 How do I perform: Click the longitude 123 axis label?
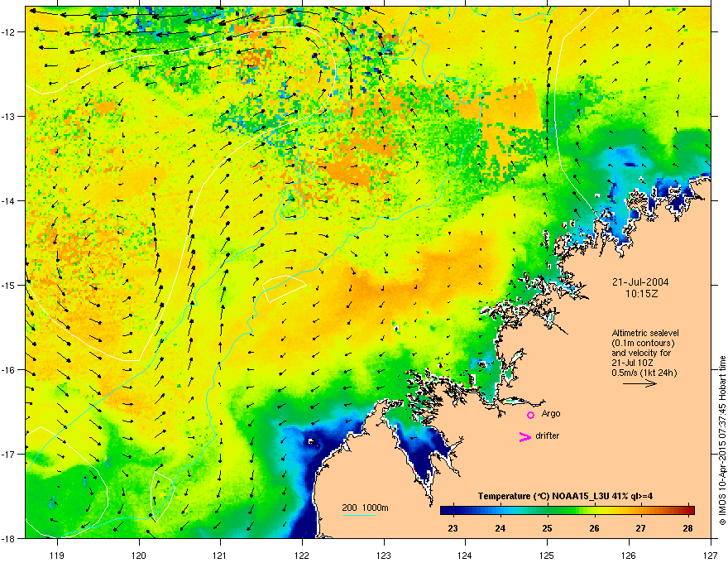384,555
